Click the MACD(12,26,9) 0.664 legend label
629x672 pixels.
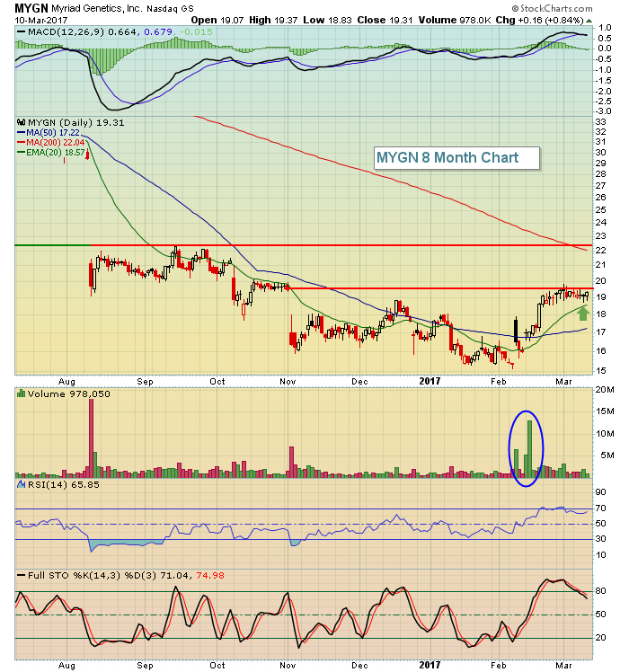(77, 31)
